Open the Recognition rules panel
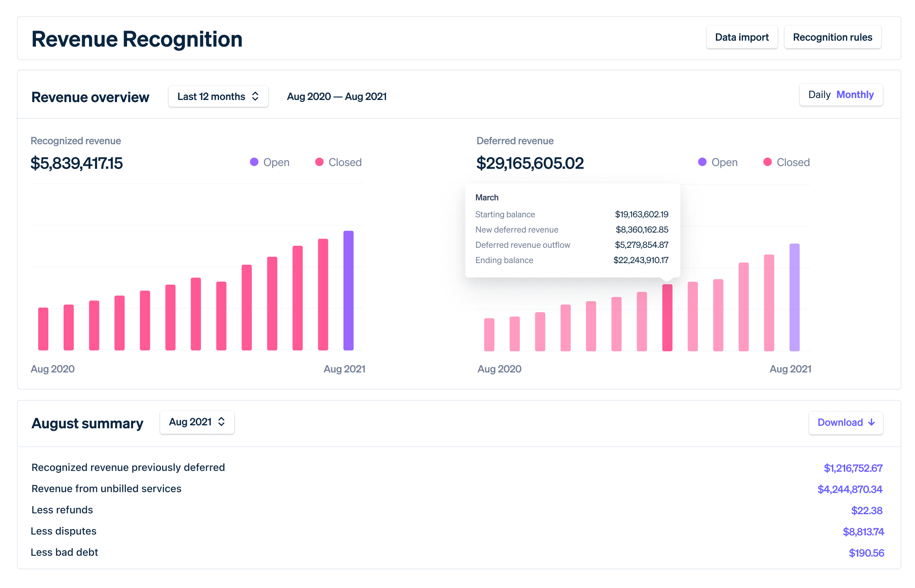 834,37
